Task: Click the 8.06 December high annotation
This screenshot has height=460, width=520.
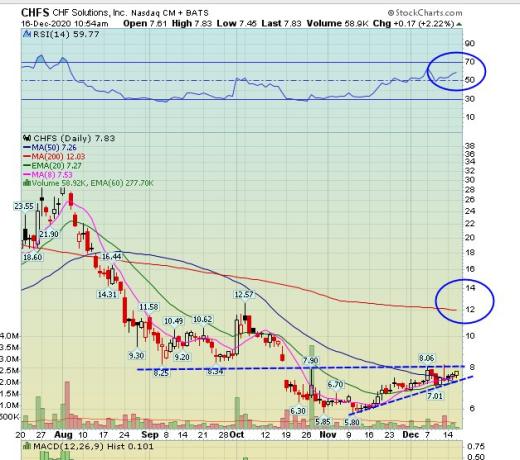Action: coord(426,358)
